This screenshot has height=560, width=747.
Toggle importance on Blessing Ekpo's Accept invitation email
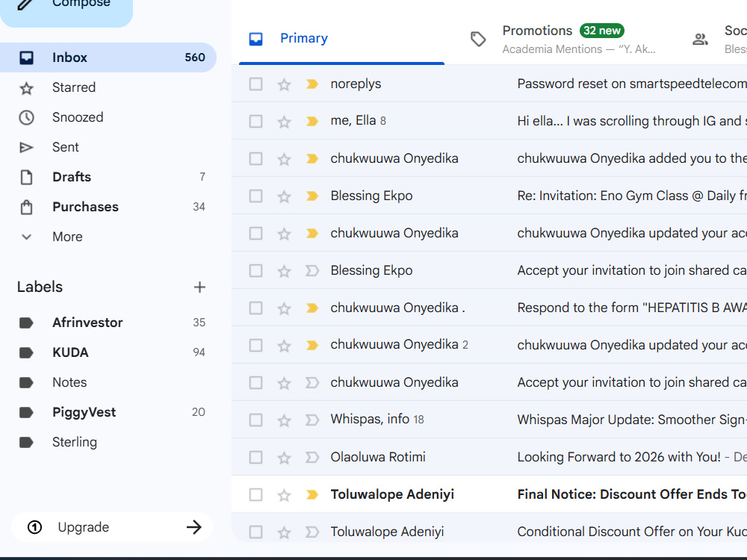click(x=312, y=271)
